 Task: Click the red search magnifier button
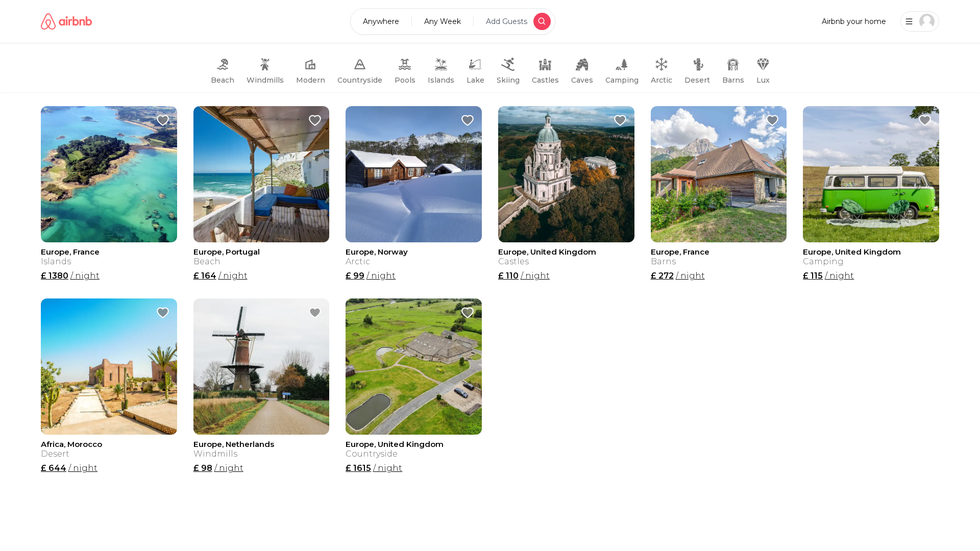pos(542,21)
